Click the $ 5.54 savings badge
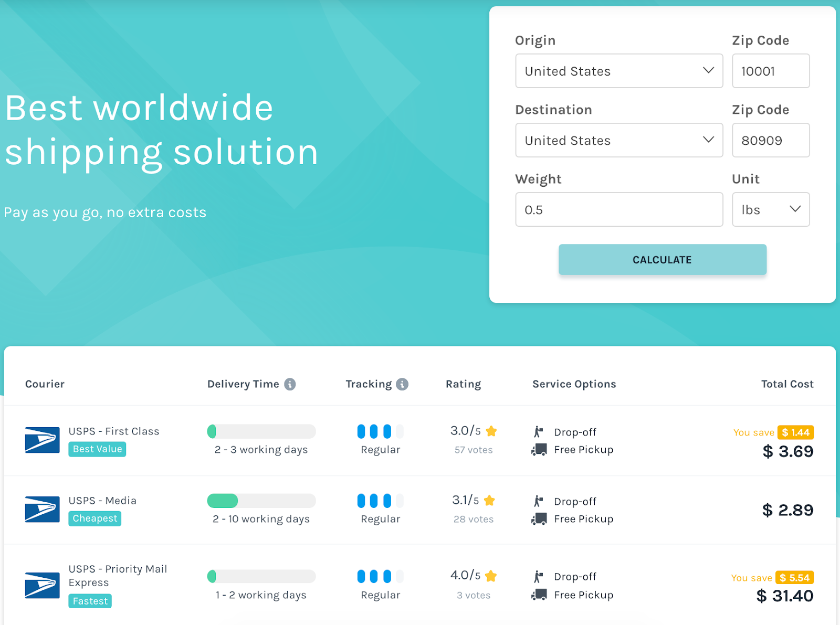Viewport: 840px width, 625px height. pos(794,578)
